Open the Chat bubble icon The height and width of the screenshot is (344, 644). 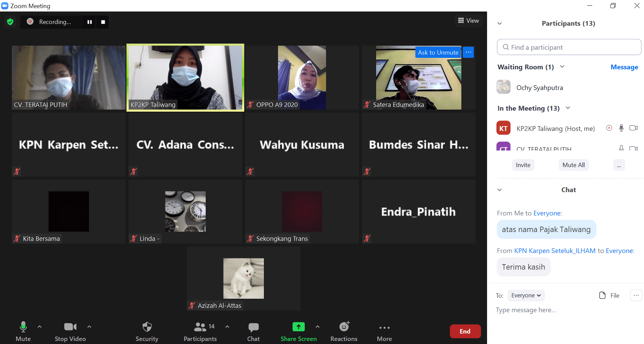[253, 327]
